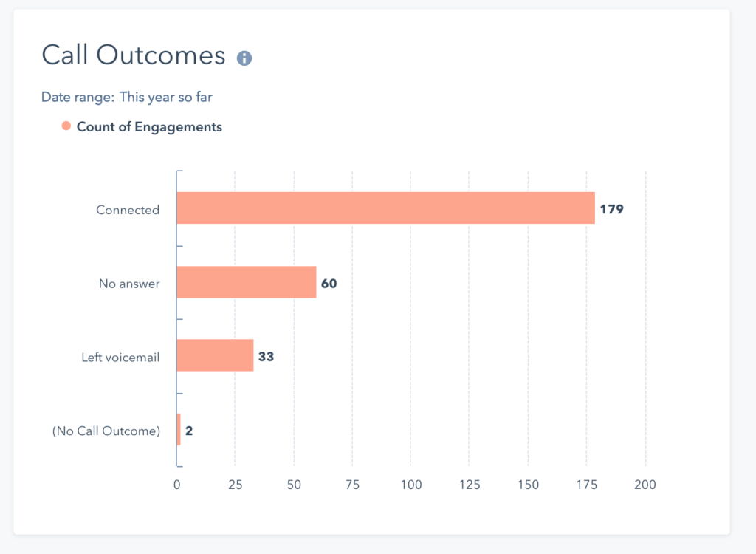Click the No answer bar showing 60
Screen dimensions: 756x554
(x=247, y=283)
